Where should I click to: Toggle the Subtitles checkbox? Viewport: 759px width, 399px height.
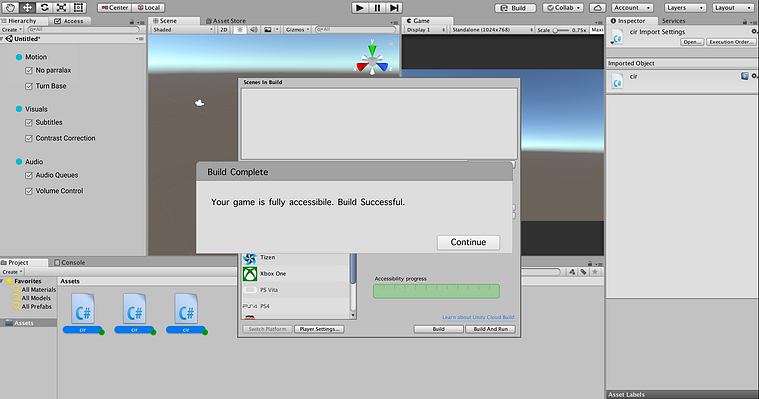29,123
